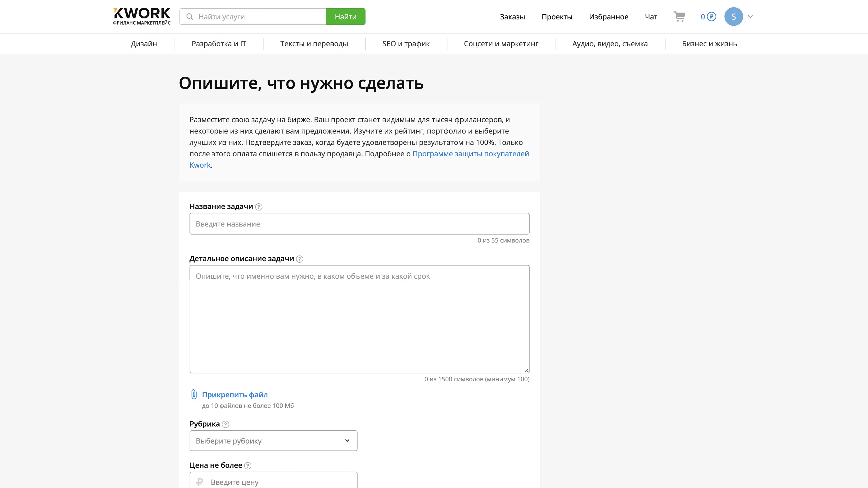This screenshot has width=868, height=488.
Task: Focus the Введите название input field
Action: pos(359,224)
